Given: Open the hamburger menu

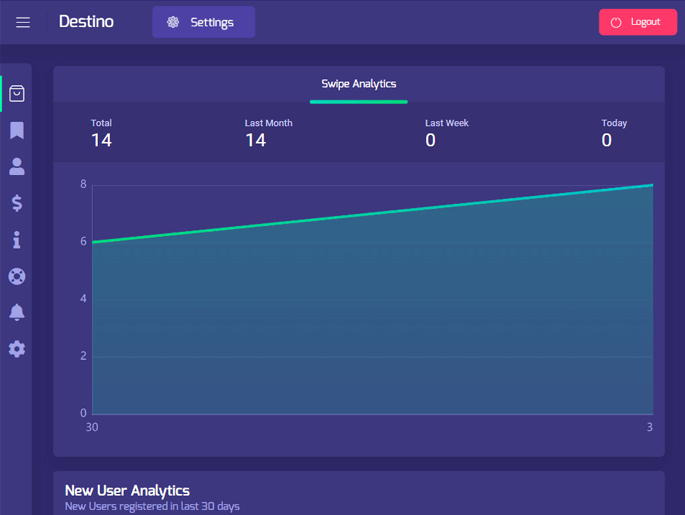Looking at the screenshot, I should tap(23, 22).
